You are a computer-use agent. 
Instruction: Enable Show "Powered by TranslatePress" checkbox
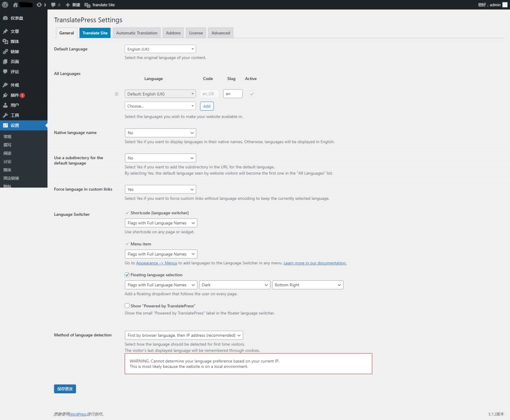click(x=127, y=306)
